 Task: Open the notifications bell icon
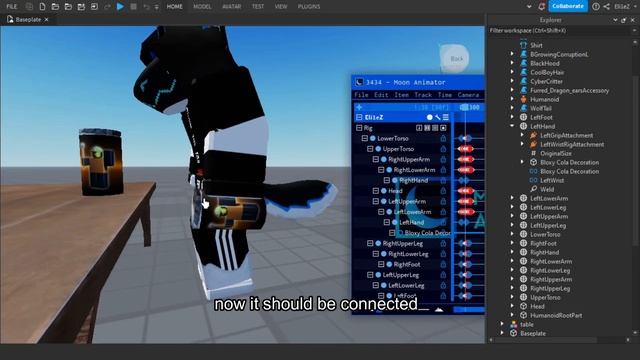tap(542, 7)
